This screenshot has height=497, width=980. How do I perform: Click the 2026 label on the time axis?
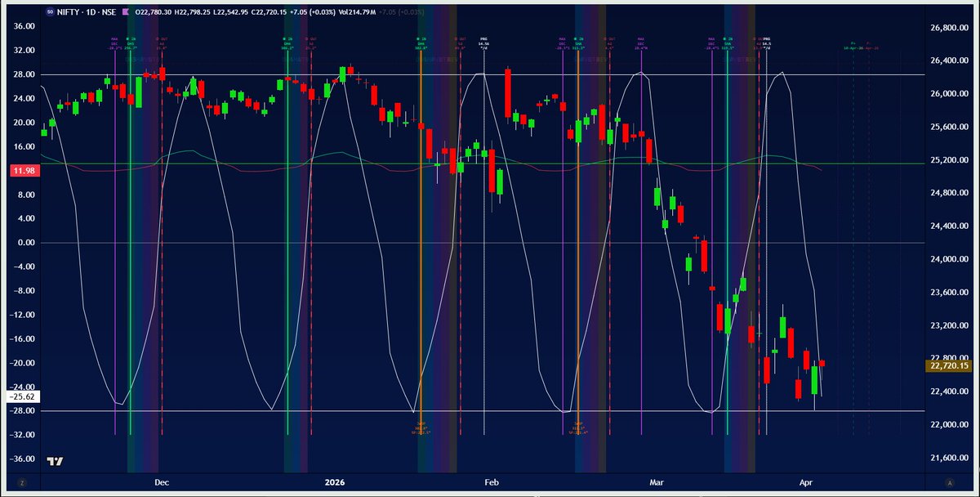coord(336,482)
